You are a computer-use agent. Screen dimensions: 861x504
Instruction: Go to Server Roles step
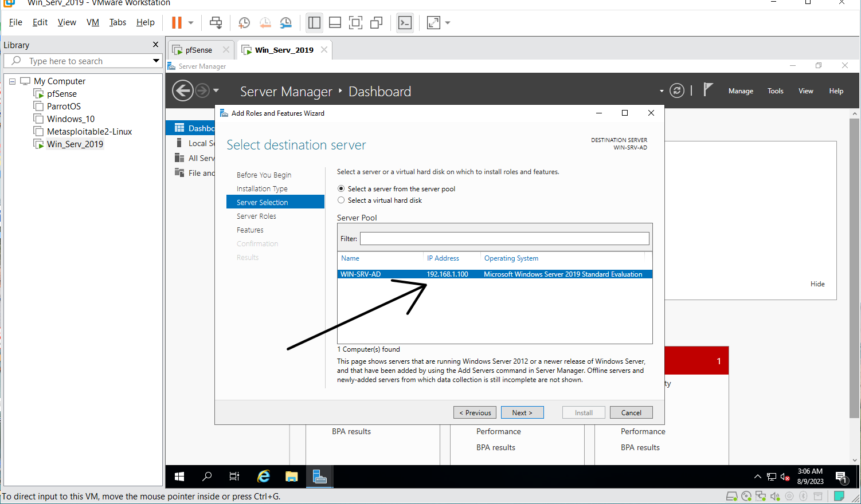point(256,216)
